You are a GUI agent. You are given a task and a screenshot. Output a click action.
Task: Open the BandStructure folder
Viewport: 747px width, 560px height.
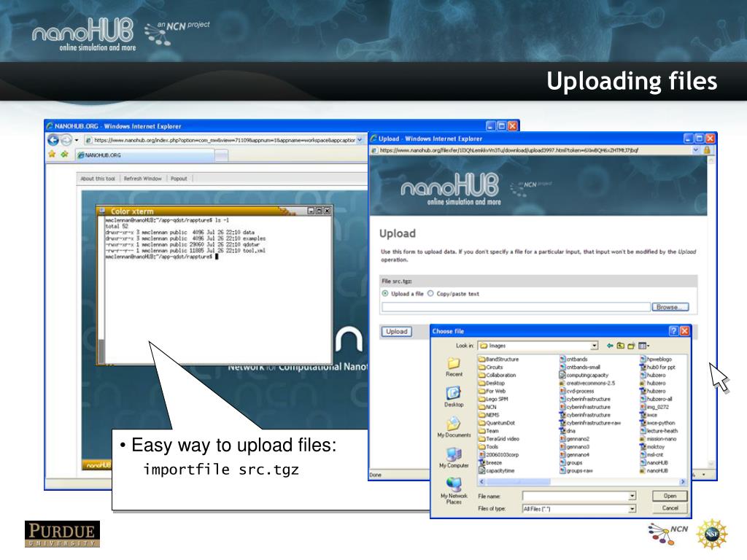(x=498, y=359)
